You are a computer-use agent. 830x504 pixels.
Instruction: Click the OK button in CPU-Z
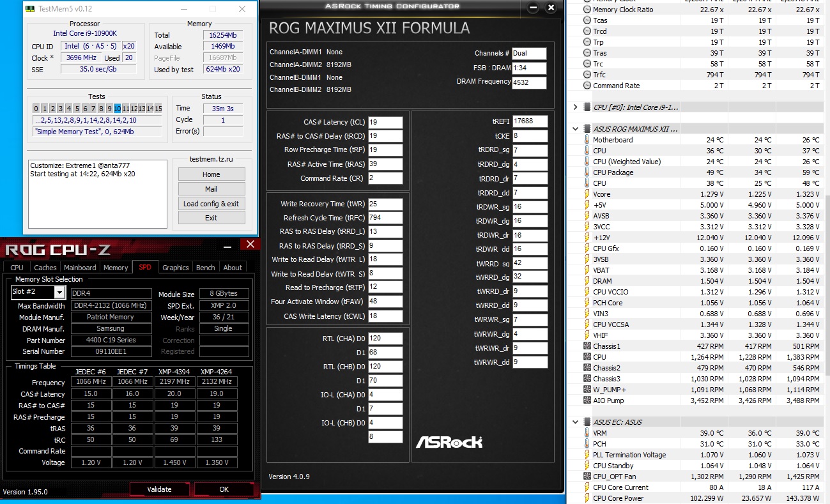(224, 489)
